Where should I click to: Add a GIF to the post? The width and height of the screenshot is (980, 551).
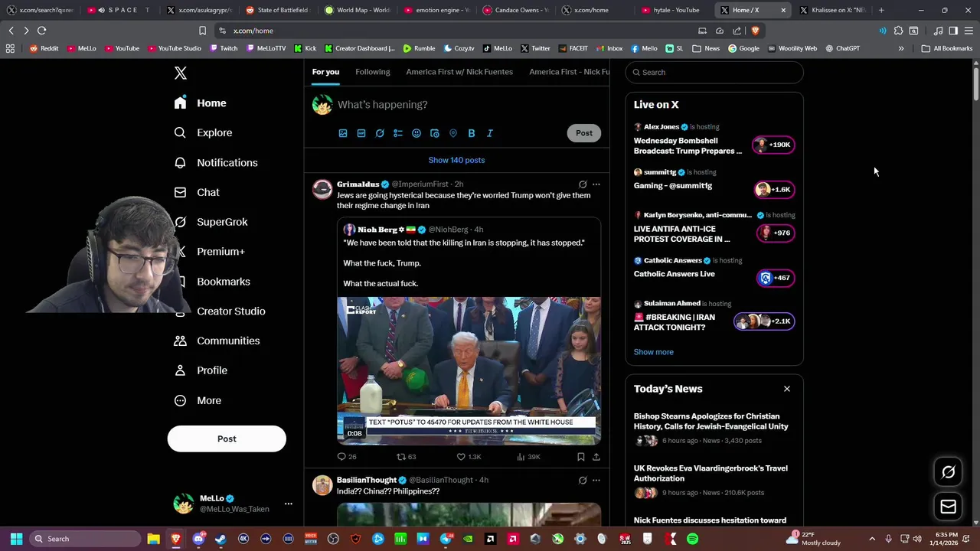coord(361,133)
